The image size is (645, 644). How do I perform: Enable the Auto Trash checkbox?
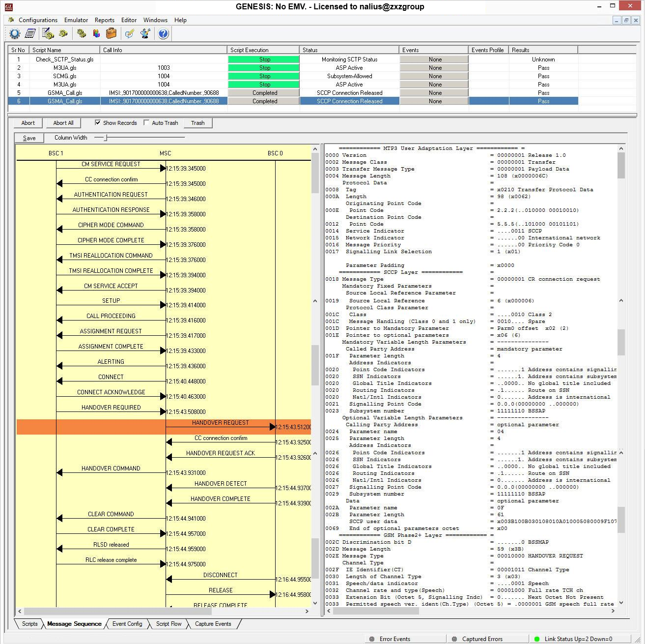pos(146,122)
